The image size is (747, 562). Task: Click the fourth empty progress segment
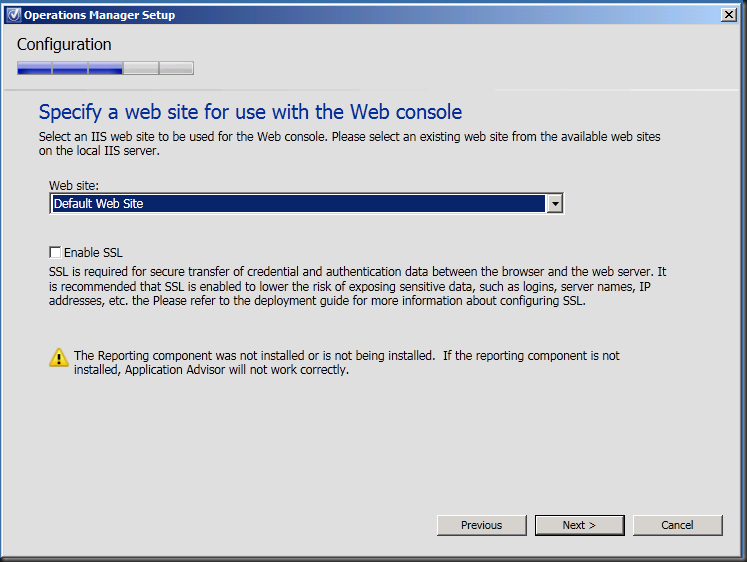click(x=141, y=68)
